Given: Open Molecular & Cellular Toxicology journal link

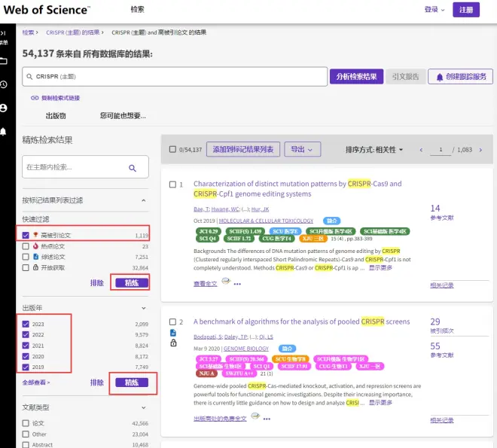Looking at the screenshot, I should tap(266, 221).
